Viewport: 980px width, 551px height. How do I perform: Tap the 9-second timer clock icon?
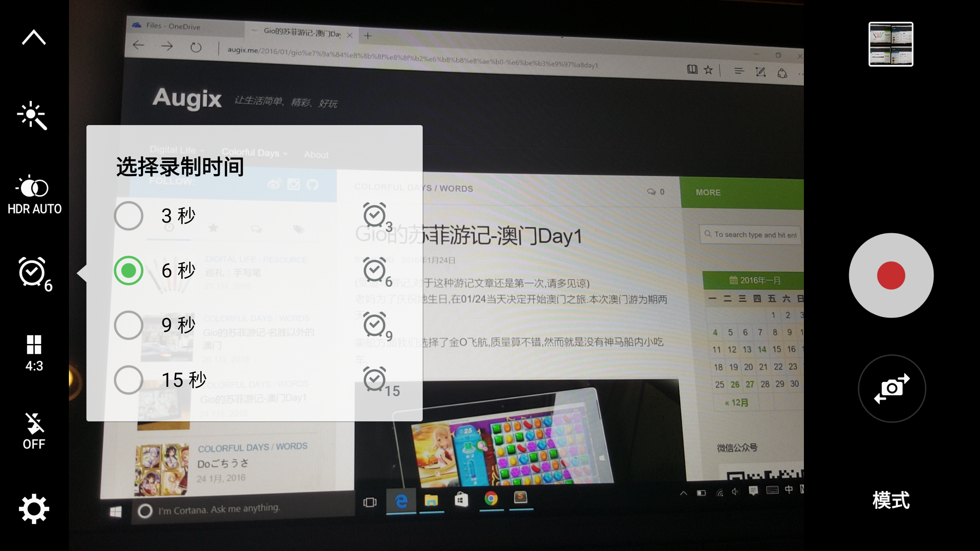(x=378, y=326)
